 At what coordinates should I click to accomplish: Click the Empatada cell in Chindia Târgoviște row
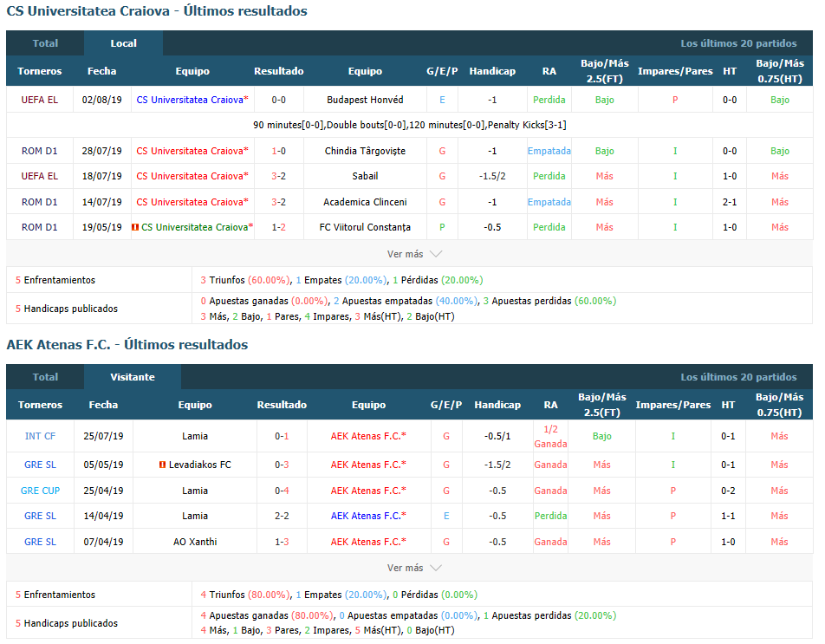coord(549,151)
